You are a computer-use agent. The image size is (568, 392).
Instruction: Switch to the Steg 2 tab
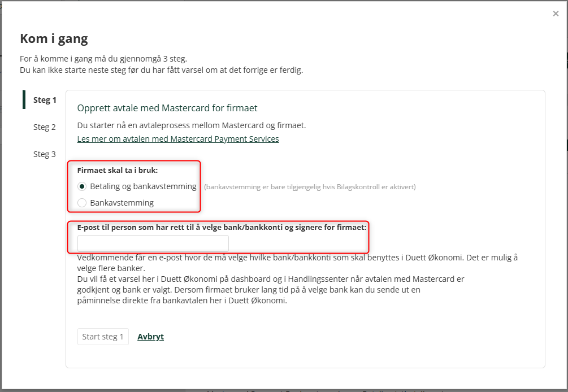(45, 127)
